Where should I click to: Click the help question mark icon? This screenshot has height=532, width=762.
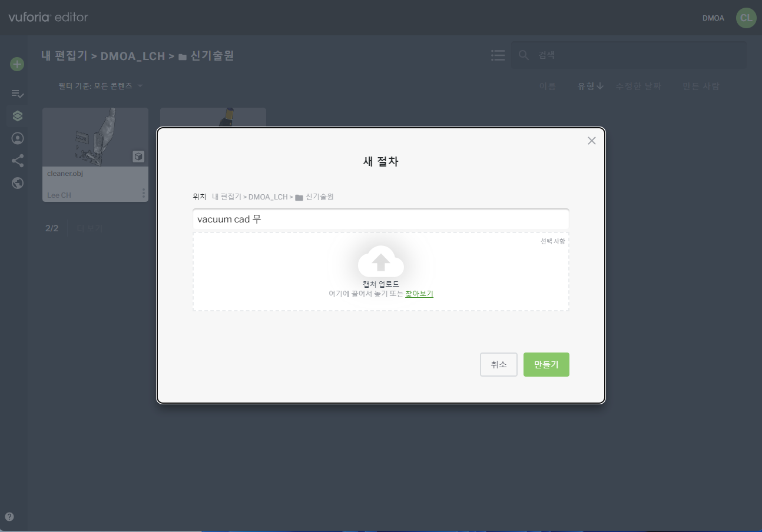[9, 517]
